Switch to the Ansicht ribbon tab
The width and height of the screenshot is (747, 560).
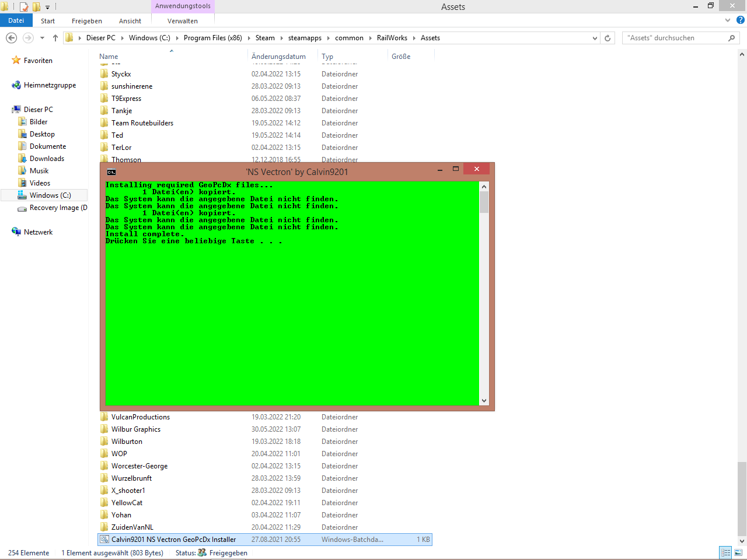pyautogui.click(x=130, y=21)
